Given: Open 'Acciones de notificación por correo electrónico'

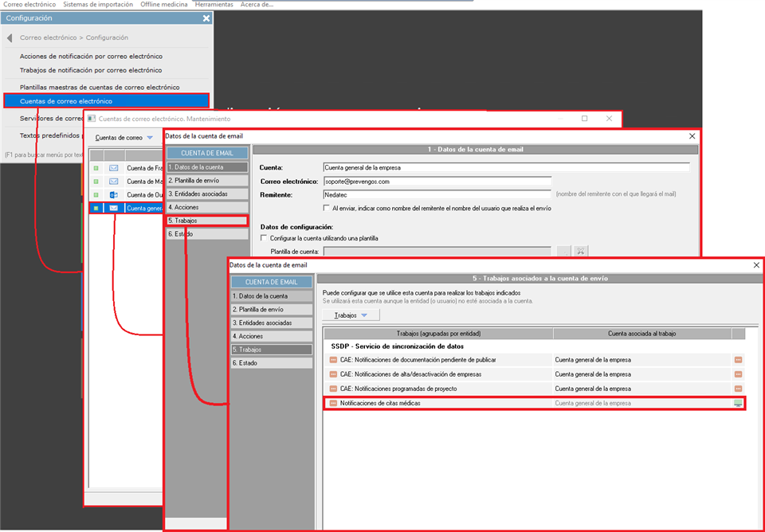Looking at the screenshot, I should (91, 57).
